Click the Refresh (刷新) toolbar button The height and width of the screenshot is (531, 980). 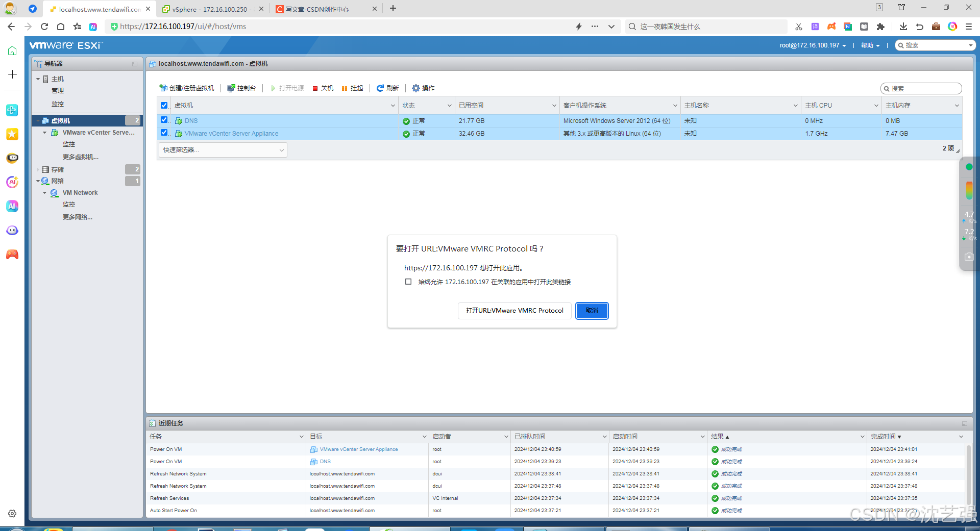[x=387, y=88]
